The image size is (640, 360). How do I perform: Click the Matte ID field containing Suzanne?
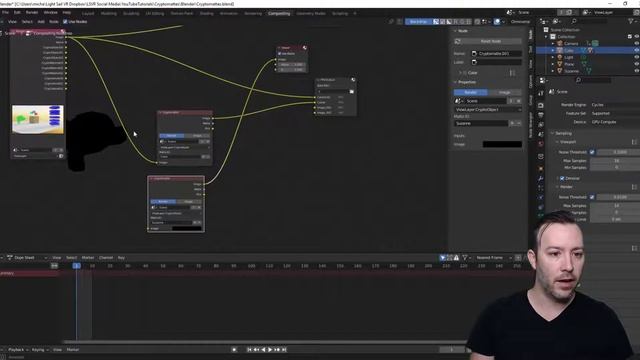click(481, 123)
